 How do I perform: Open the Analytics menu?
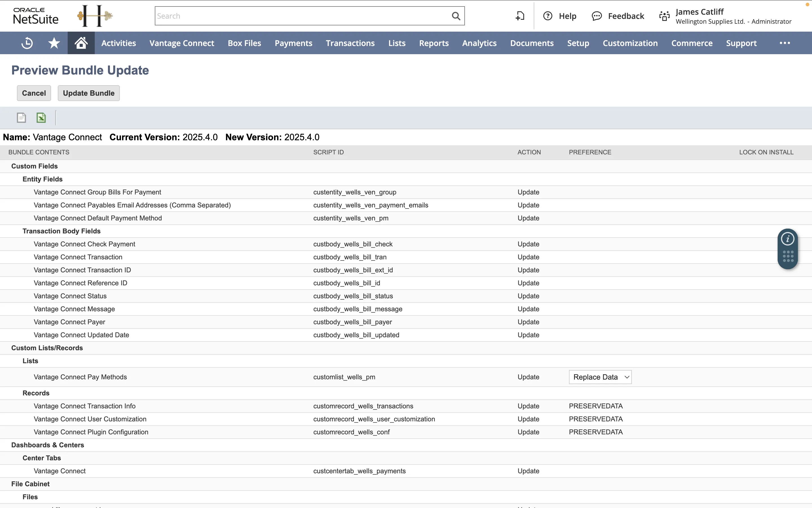pyautogui.click(x=480, y=43)
